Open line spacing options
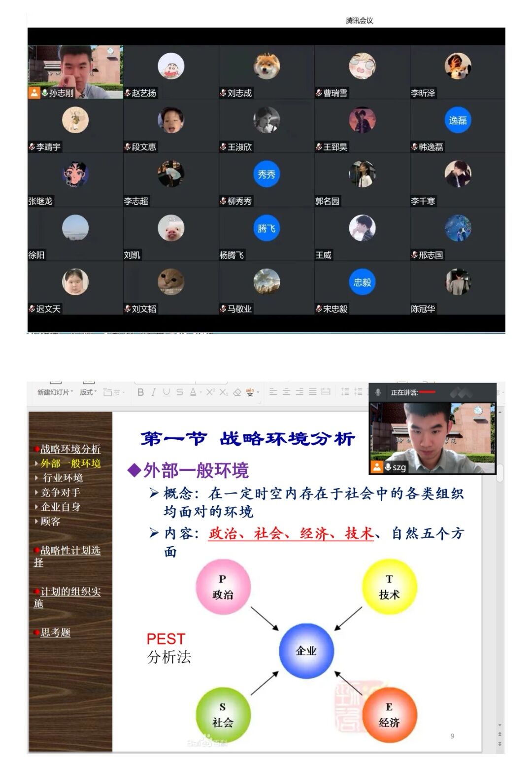Screen dimensions: 532x772 [345, 392]
